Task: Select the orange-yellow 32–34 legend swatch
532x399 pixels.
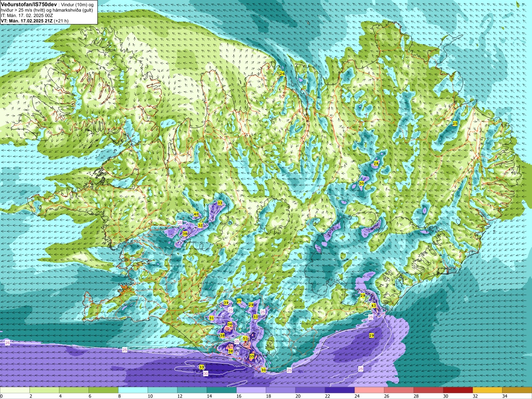Action: (487, 390)
